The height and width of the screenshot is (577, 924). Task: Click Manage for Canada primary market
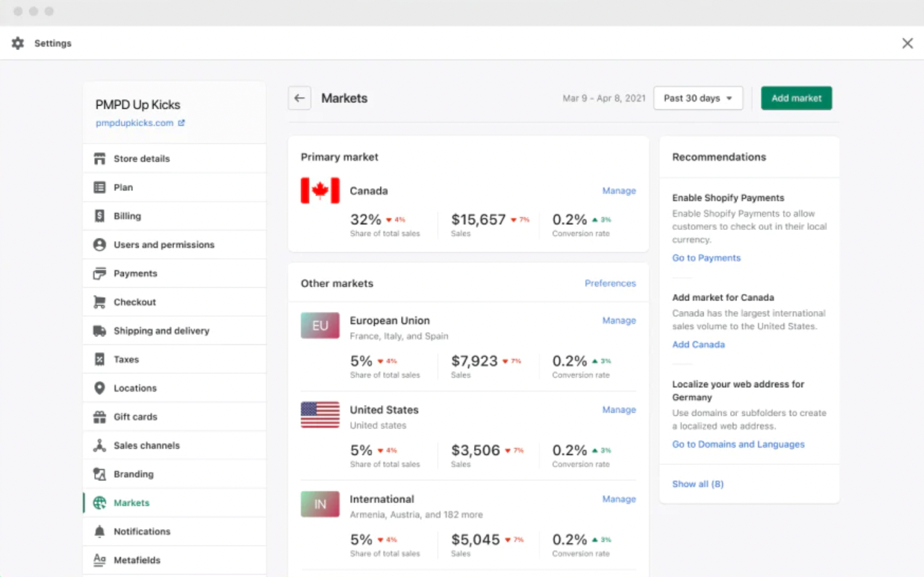(x=619, y=190)
